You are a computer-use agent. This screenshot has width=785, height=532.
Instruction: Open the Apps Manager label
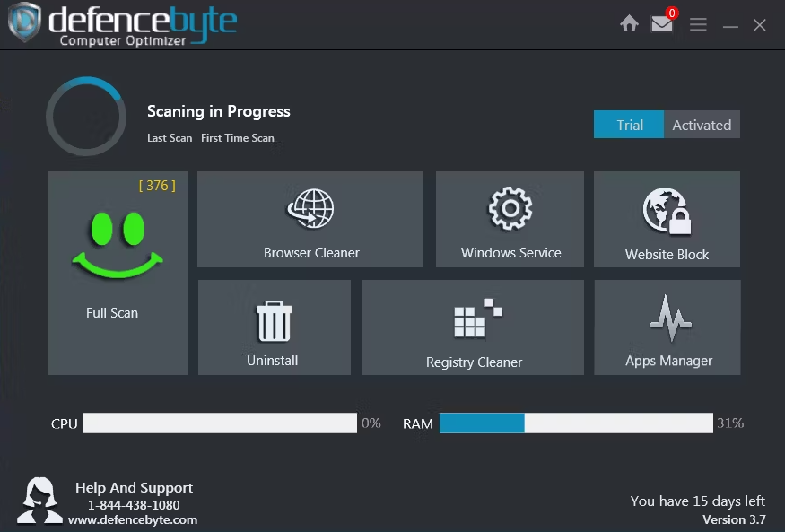669,361
